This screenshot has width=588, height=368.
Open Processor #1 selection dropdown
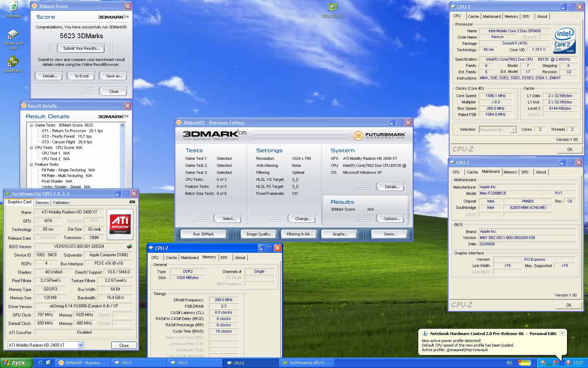click(513, 130)
